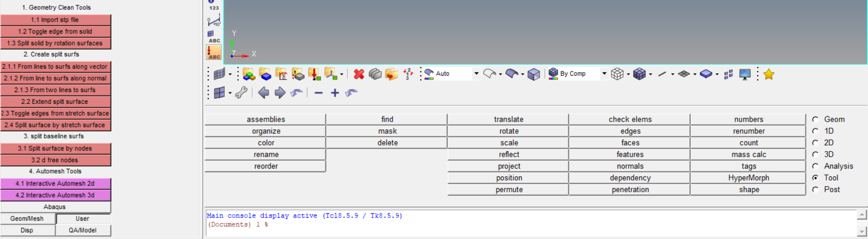Click inside the Tcl console input area
The width and height of the screenshot is (868, 239).
pyautogui.click(x=530, y=223)
